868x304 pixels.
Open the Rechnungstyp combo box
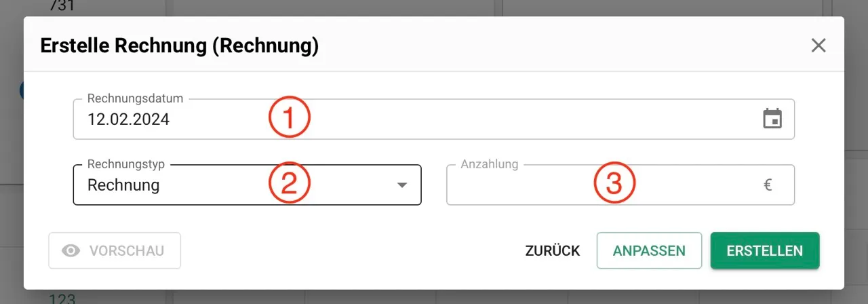coord(247,185)
